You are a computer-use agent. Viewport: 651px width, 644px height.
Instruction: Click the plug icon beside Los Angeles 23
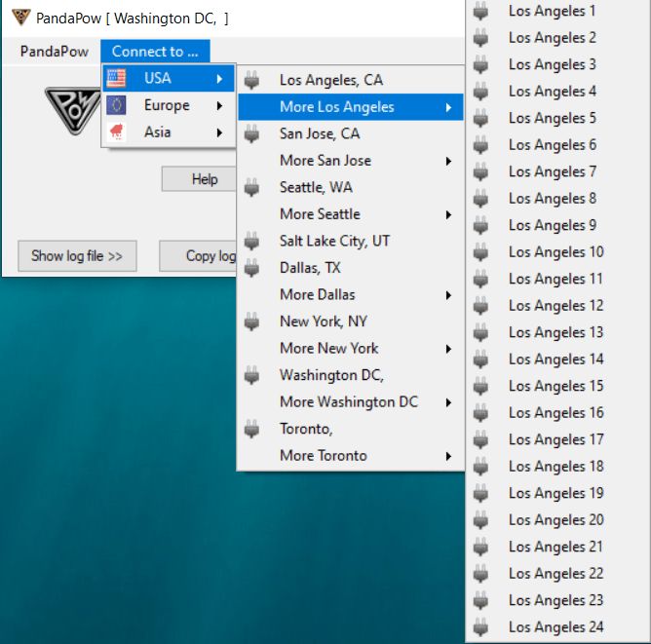pos(480,600)
